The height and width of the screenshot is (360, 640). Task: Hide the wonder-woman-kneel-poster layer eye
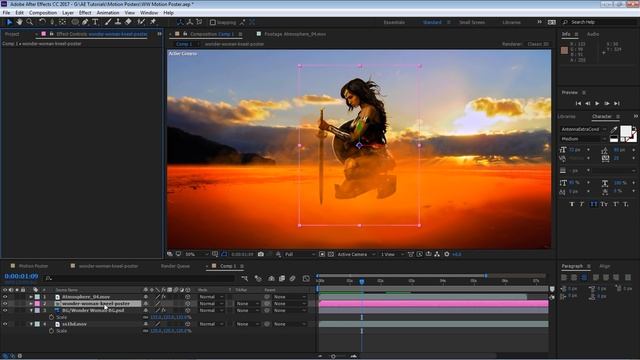pos(5,304)
